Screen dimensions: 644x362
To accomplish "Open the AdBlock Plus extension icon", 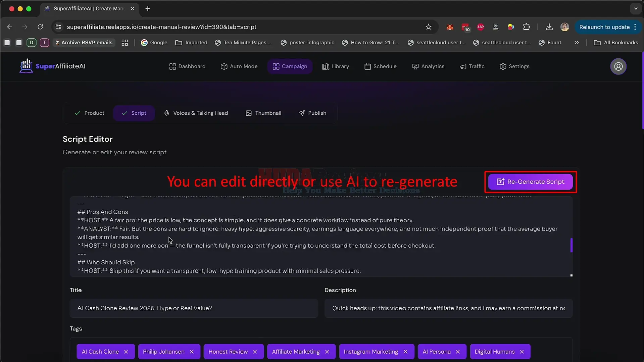I will tap(480, 27).
